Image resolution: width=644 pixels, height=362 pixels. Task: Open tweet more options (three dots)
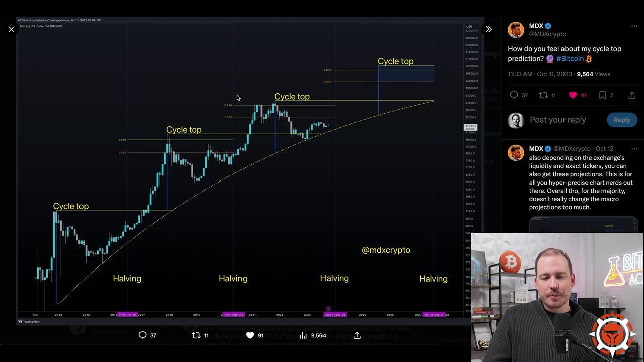tap(634, 26)
